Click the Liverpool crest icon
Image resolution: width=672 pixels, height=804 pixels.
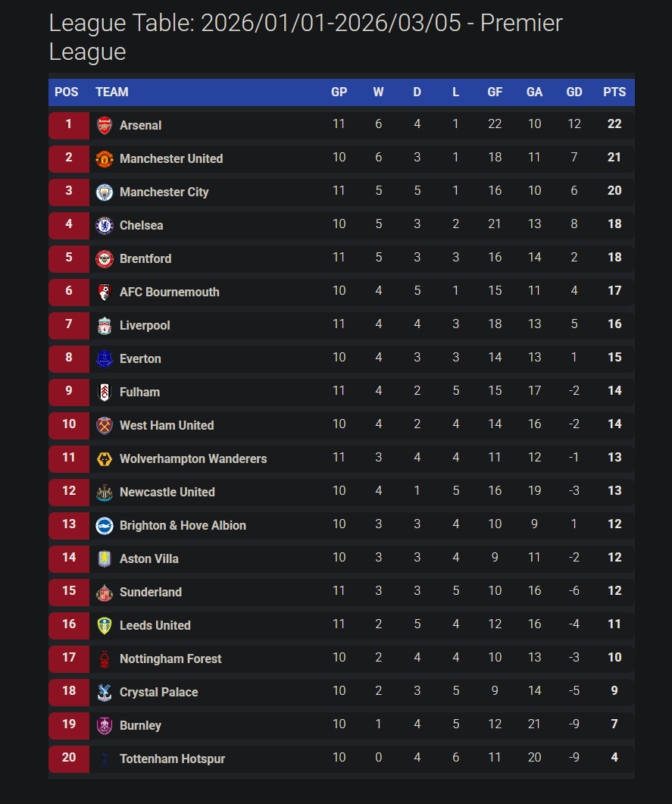(105, 325)
